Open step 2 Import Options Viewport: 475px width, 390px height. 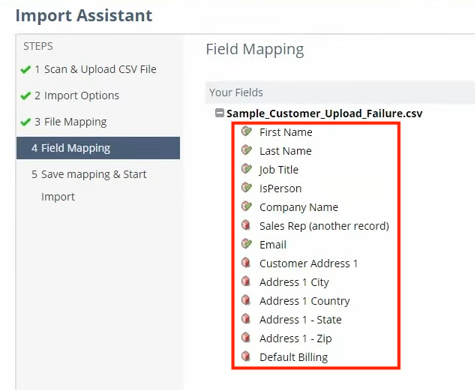77,96
